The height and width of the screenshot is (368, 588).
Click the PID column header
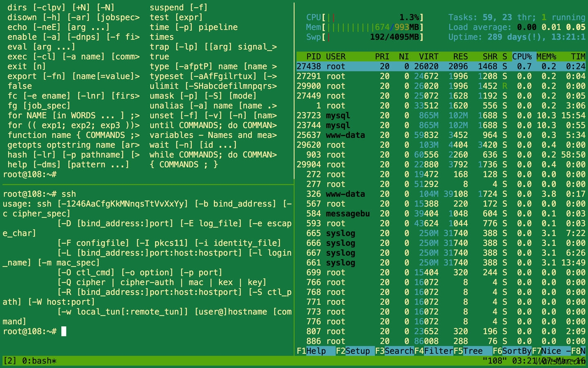coord(313,56)
